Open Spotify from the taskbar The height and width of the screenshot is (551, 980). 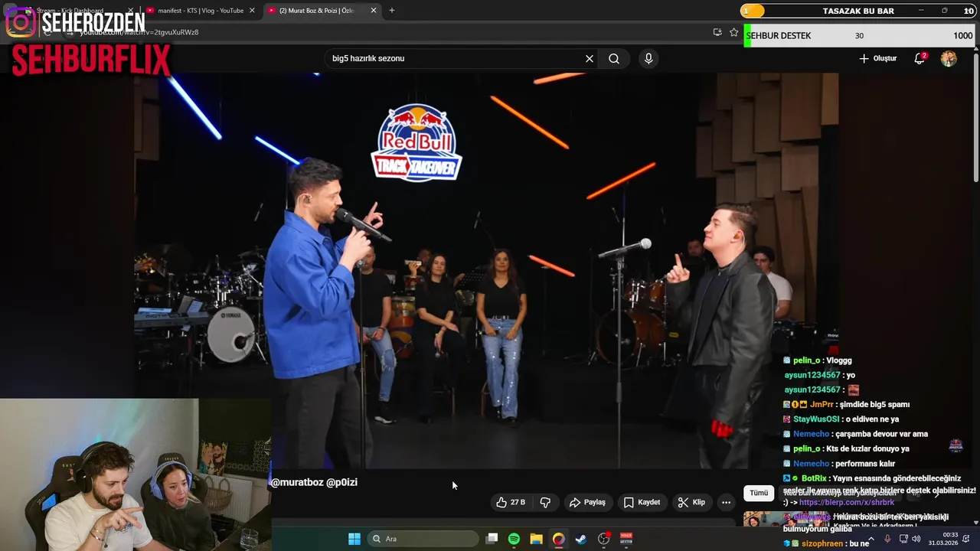514,539
